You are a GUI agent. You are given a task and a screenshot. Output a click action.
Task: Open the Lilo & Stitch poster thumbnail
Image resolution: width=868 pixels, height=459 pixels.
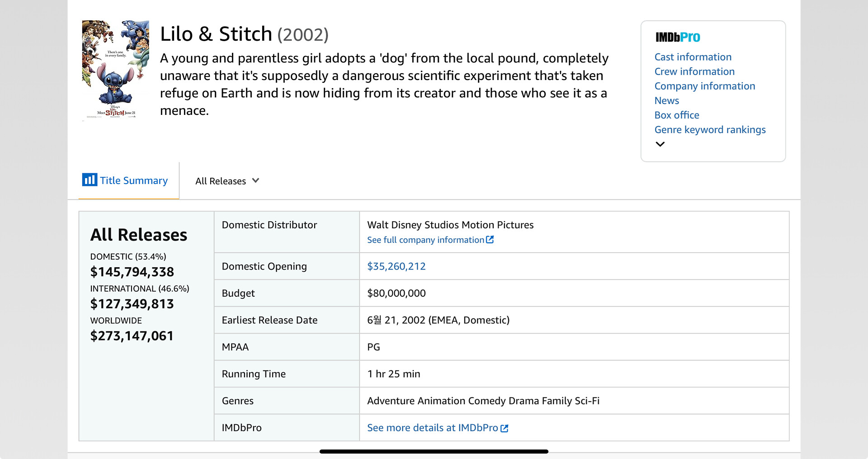click(x=115, y=69)
